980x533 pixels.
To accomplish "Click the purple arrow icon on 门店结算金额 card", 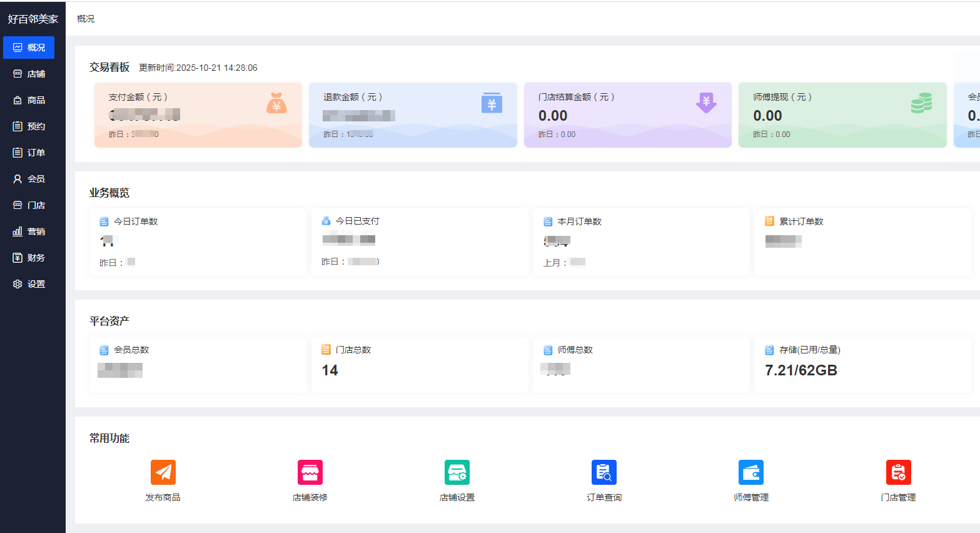I will 706,103.
